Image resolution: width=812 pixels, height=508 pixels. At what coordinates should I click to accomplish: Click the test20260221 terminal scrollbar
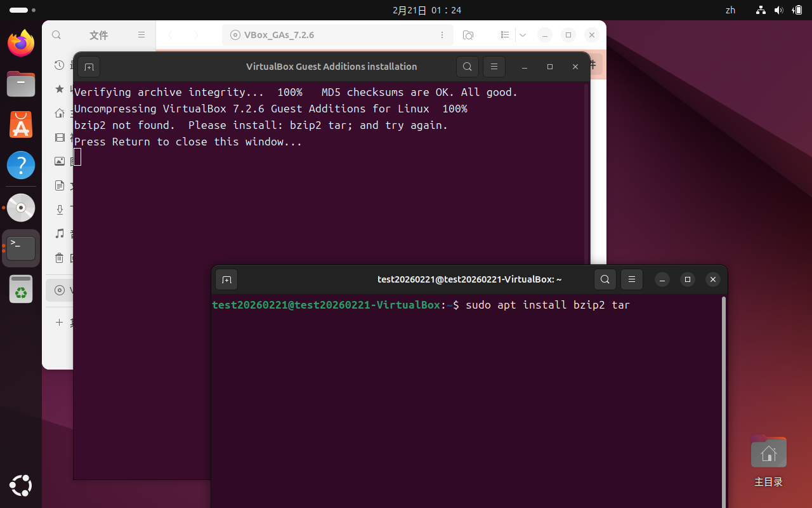(x=723, y=400)
